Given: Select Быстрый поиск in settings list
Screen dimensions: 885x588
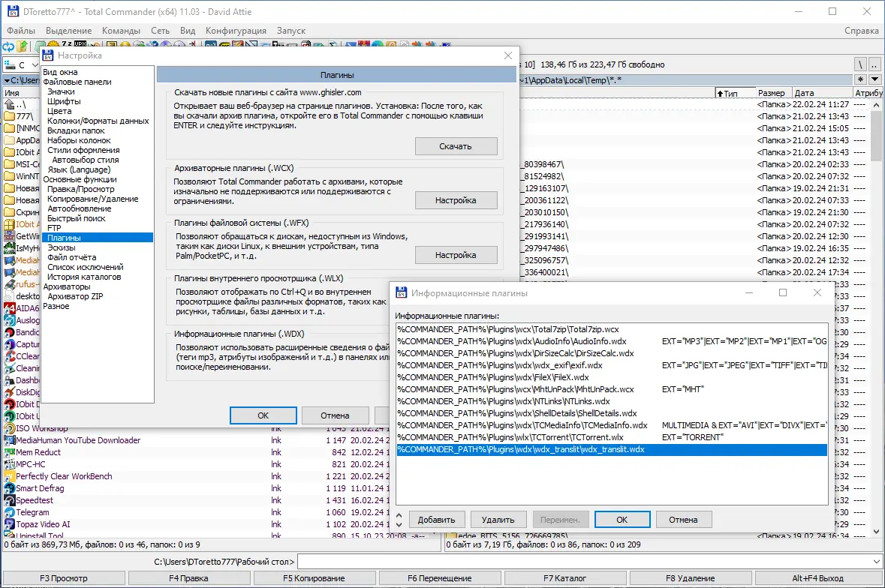Looking at the screenshot, I should 77,218.
